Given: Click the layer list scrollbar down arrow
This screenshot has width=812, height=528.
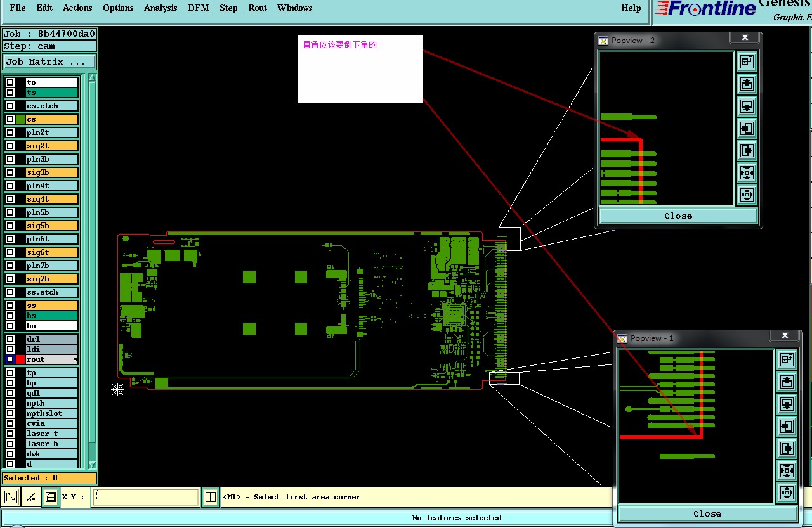Looking at the screenshot, I should pos(92,465).
